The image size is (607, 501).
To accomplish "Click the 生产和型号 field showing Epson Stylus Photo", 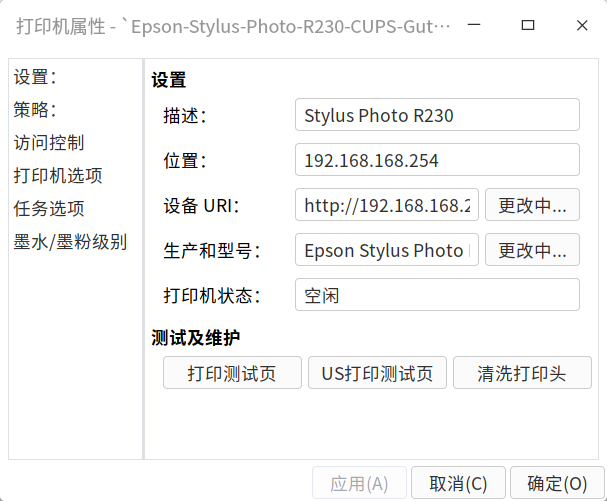I will tap(387, 250).
